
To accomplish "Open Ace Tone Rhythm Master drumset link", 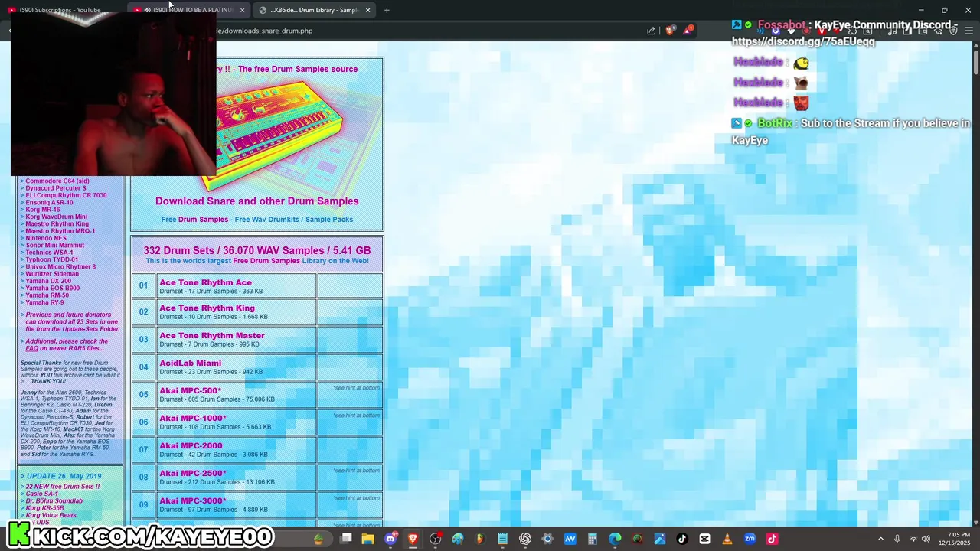I will click(x=212, y=335).
